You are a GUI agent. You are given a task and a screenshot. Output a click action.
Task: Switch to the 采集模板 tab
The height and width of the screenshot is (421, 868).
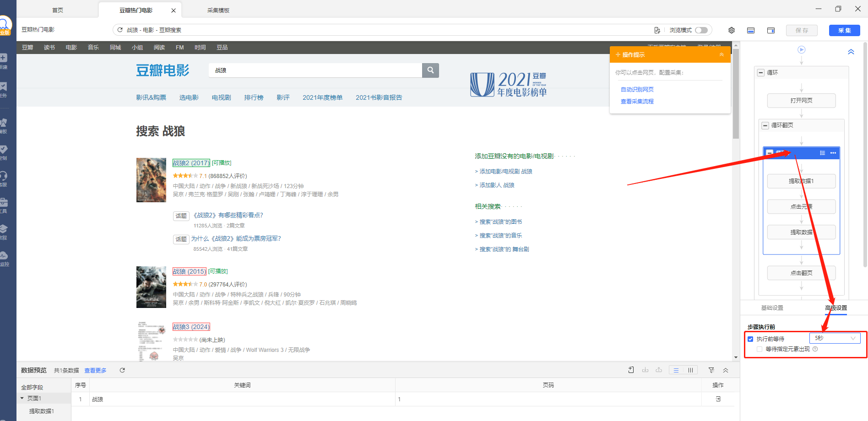coord(218,10)
